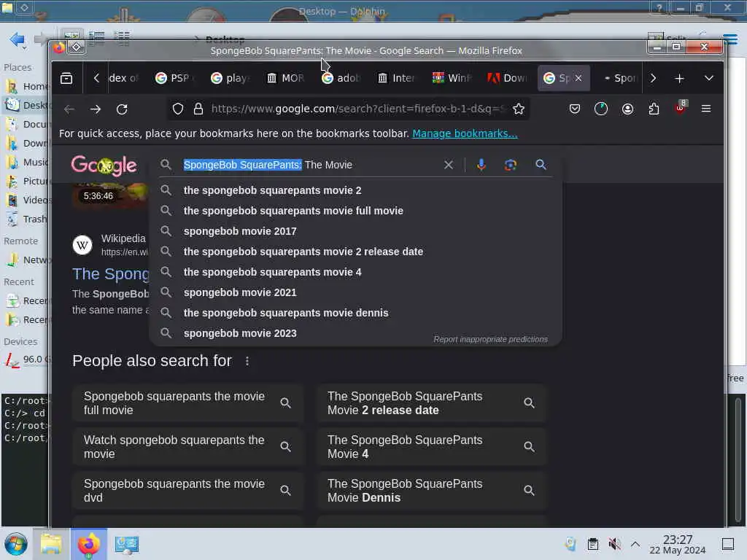Switch to the Dow Adobe tab

tap(506, 78)
